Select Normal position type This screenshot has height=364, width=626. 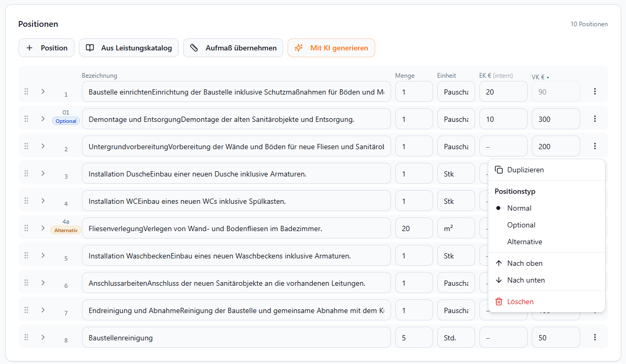pyautogui.click(x=547, y=208)
